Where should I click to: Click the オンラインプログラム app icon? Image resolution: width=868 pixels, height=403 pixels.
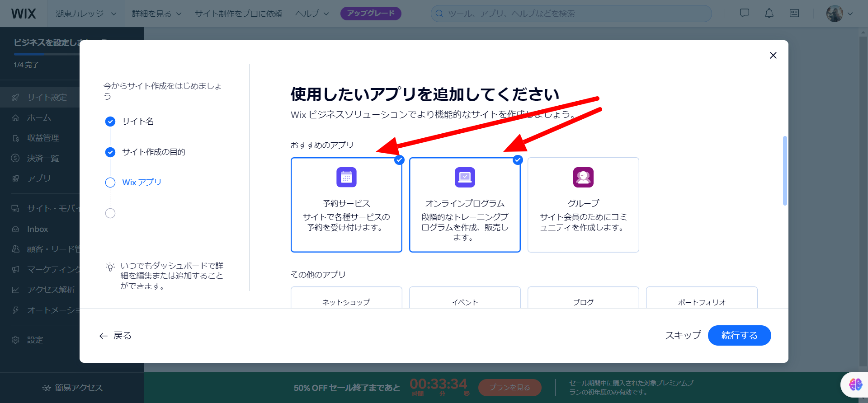(465, 177)
